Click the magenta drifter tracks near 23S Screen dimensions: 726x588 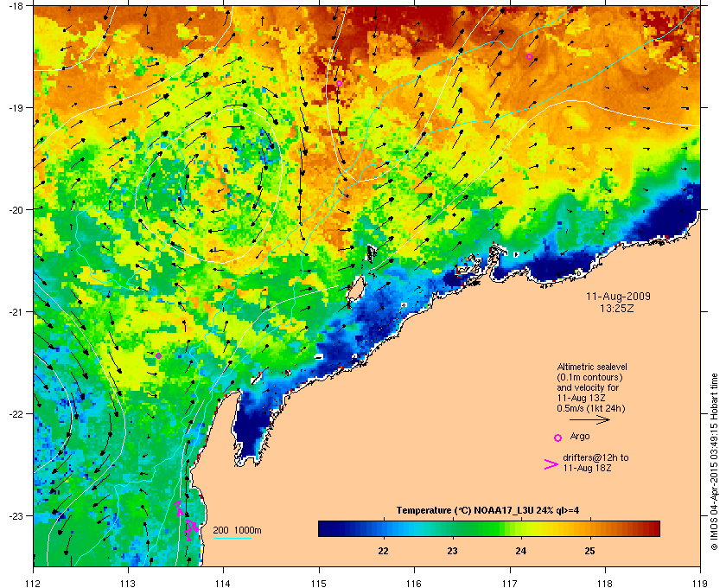(188, 521)
